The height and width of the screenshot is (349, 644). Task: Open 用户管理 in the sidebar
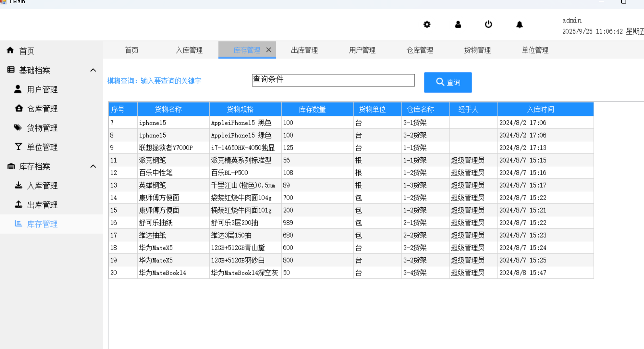pyautogui.click(x=42, y=89)
